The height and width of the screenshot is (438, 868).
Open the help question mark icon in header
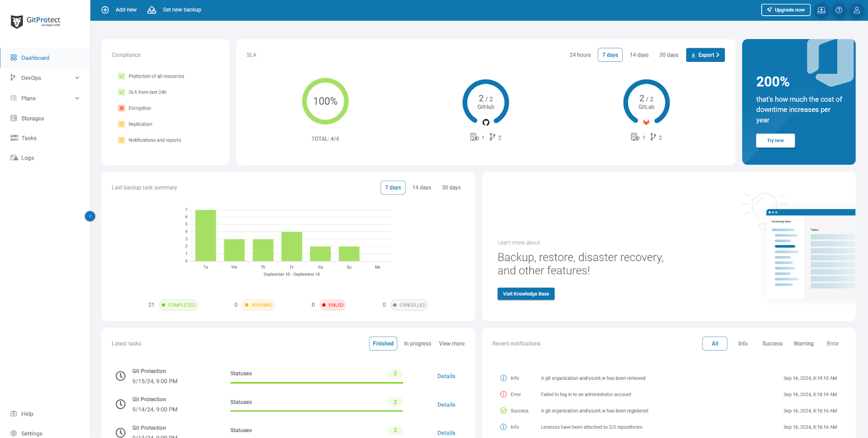point(839,10)
